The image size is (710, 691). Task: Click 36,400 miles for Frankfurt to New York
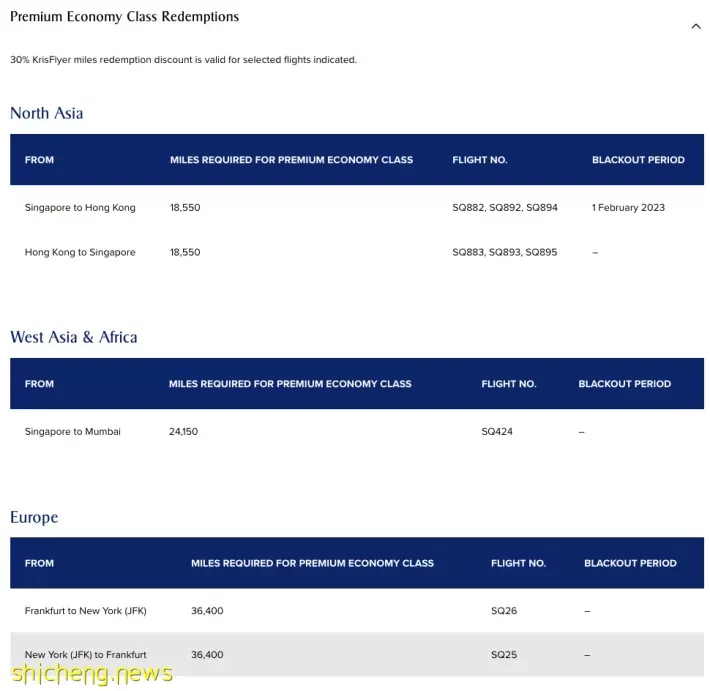click(x=207, y=611)
